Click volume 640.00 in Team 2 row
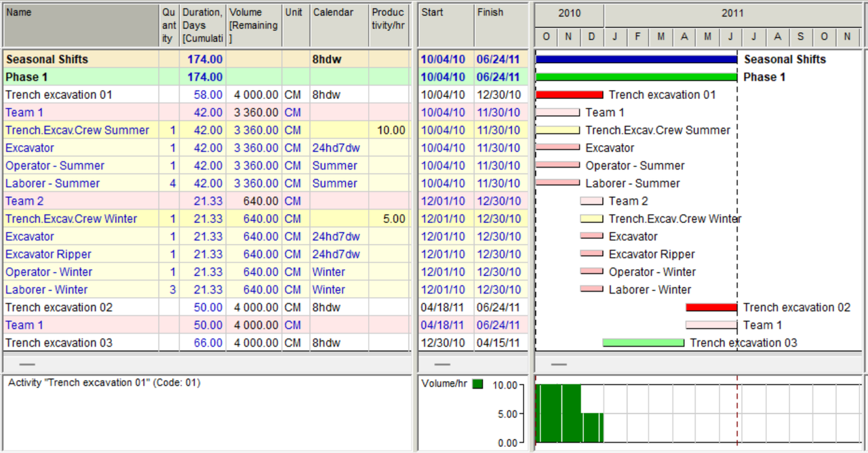 click(261, 201)
